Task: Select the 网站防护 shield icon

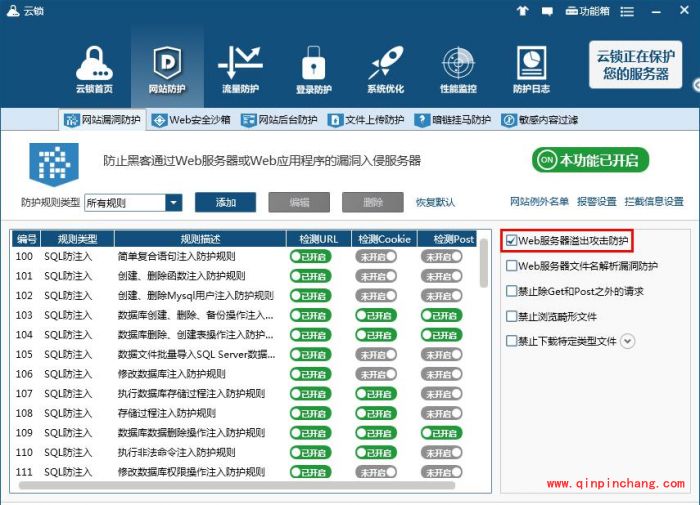Action: click(x=167, y=69)
